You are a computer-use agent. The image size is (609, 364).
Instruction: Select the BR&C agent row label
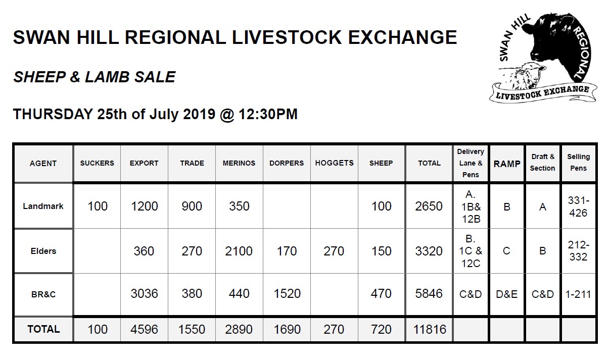[x=43, y=294]
